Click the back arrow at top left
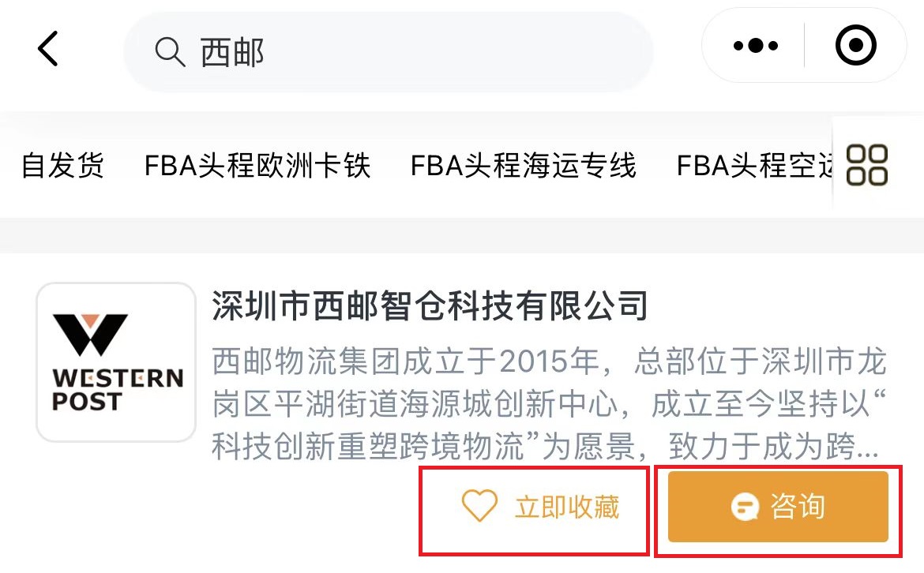 pos(47,47)
